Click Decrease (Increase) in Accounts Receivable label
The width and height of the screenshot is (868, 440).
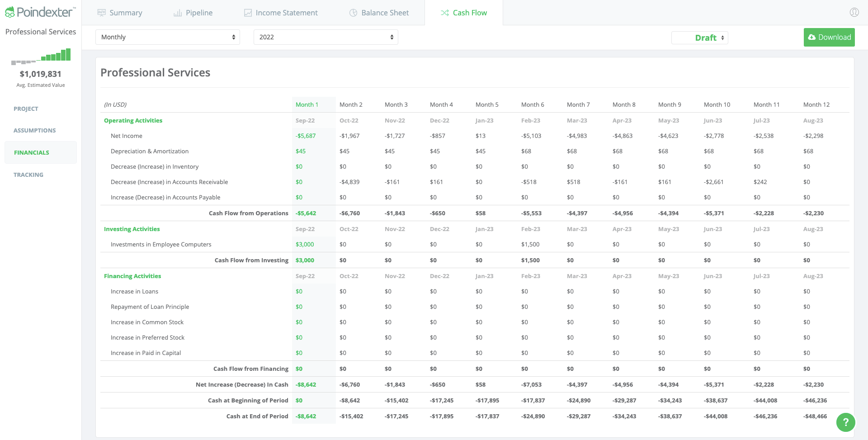tap(169, 182)
